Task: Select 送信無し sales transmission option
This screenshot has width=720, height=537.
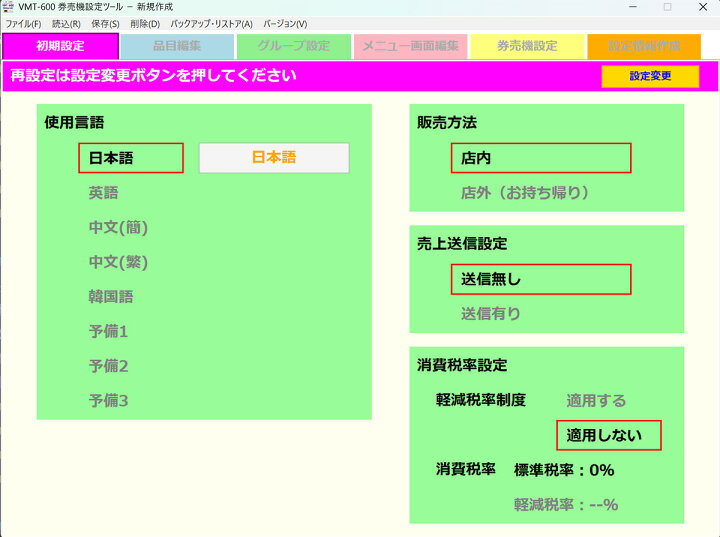Action: click(x=541, y=279)
